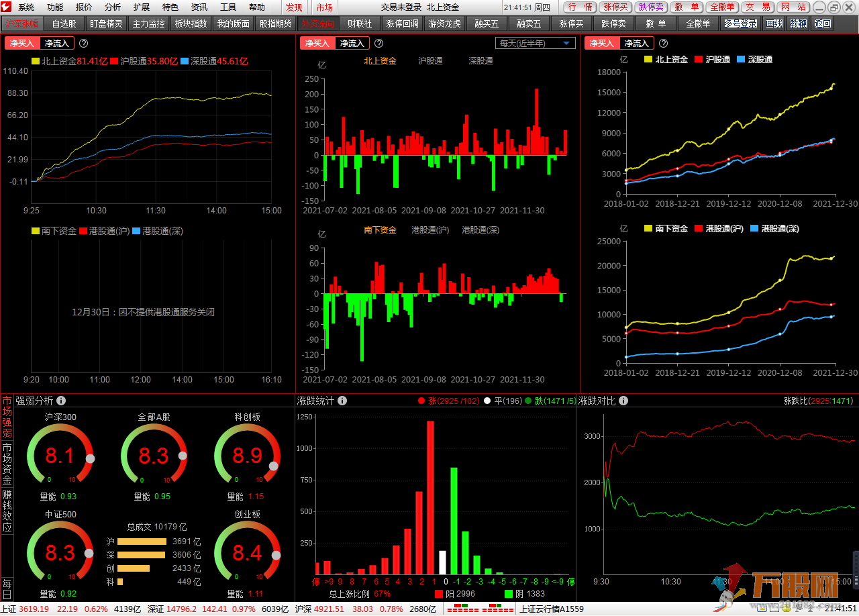The image size is (859, 616).
Task: Switch to the 发现 tab
Action: pyautogui.click(x=294, y=7)
